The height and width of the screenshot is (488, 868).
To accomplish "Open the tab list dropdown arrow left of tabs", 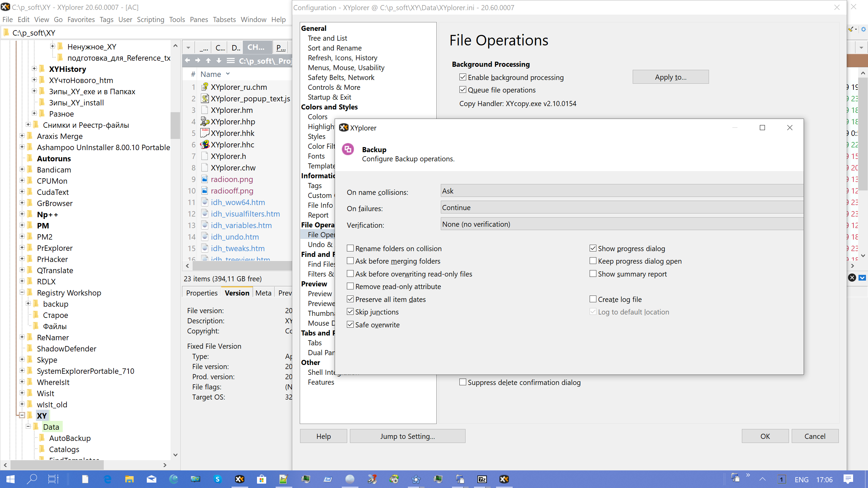I will [x=188, y=48].
